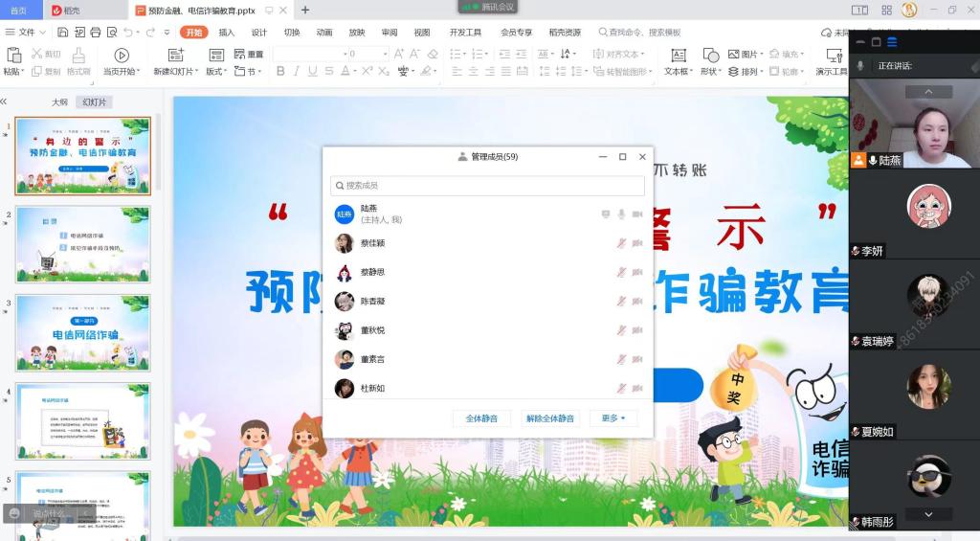The height and width of the screenshot is (541, 980).
Task: Click the 形状 shapes icon
Action: 709,55
